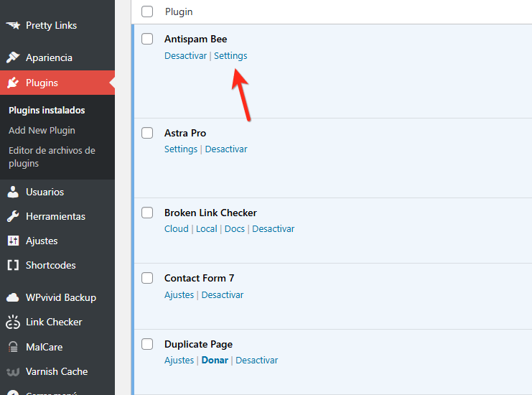Open Settings for Astra Pro
532x395 pixels.
181,149
